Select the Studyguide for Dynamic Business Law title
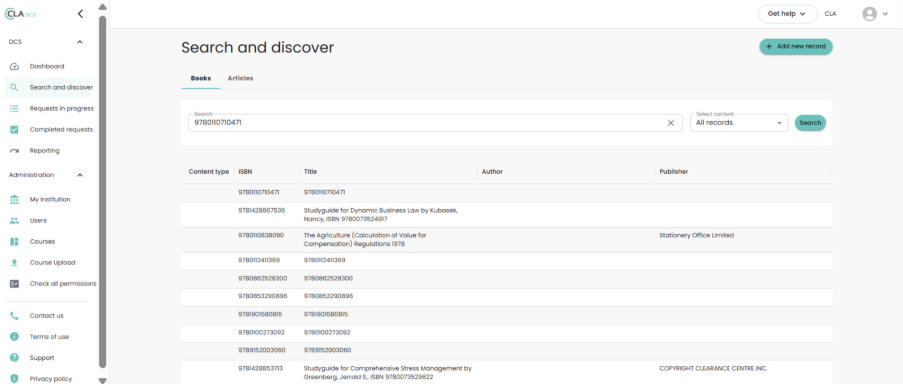The width and height of the screenshot is (903, 384). 381,215
